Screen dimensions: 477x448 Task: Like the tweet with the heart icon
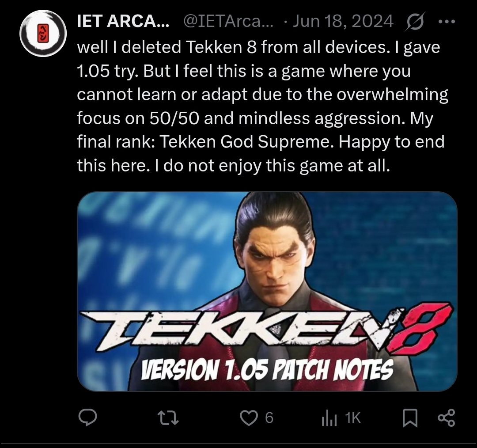[x=249, y=418]
